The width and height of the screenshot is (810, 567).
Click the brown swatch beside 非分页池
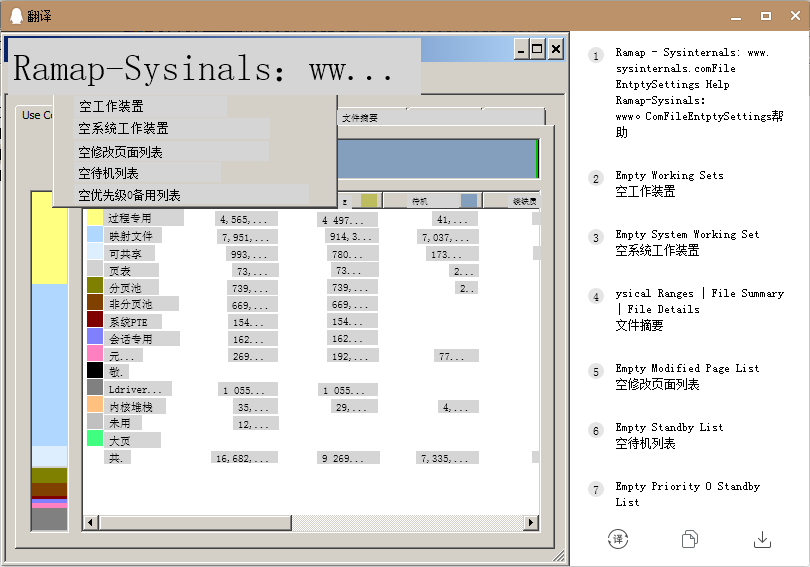point(95,303)
